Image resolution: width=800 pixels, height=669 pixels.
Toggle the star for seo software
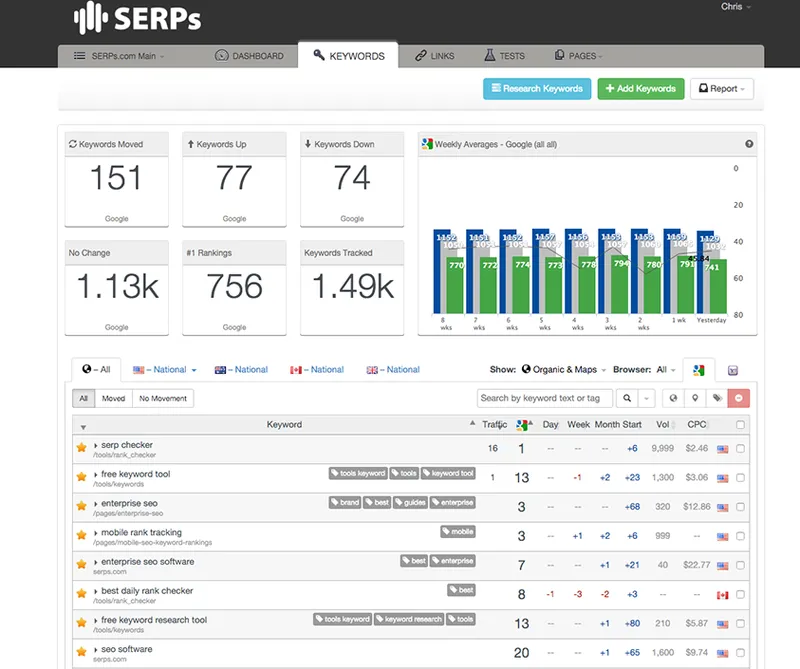82,652
